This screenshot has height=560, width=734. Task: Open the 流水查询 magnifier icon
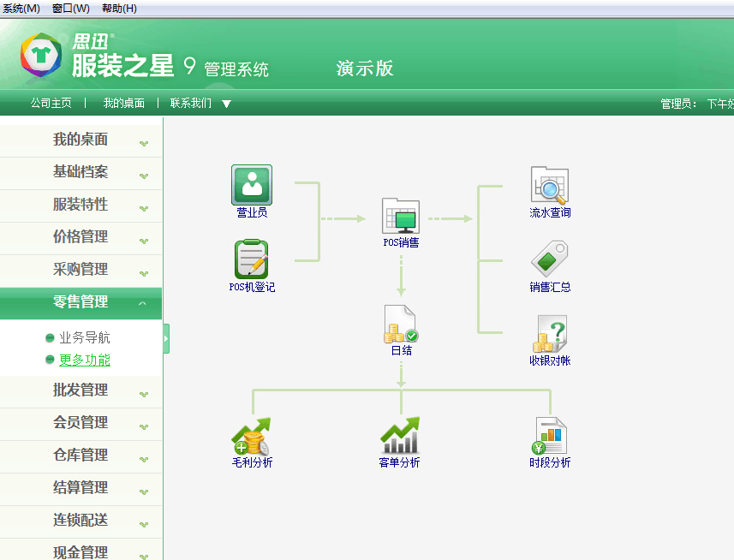pos(550,185)
